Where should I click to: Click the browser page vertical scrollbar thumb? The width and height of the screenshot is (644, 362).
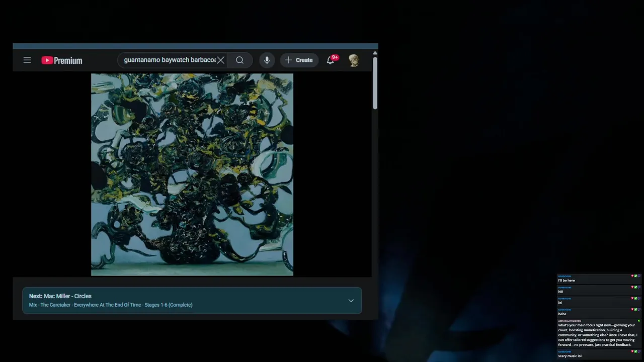pos(375,82)
